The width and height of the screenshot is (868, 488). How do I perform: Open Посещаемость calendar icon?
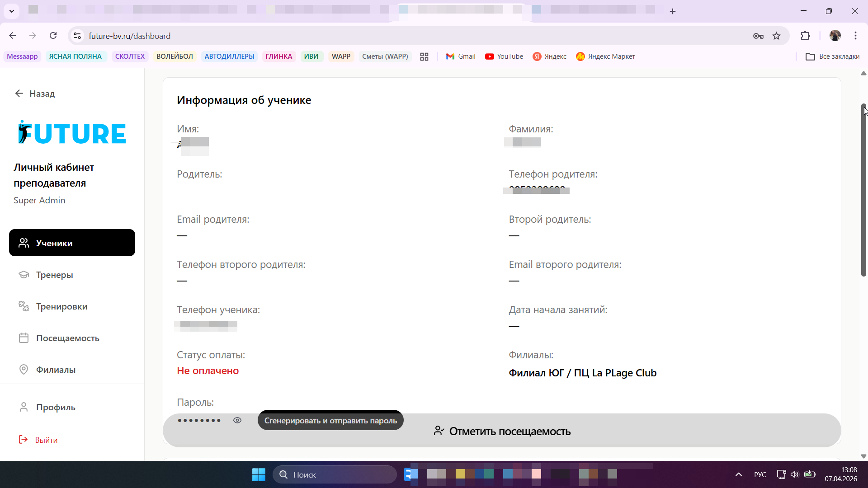pos(24,338)
